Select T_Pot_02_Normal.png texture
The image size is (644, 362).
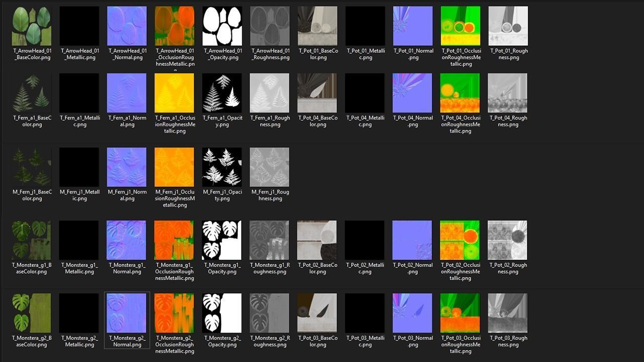(x=413, y=240)
